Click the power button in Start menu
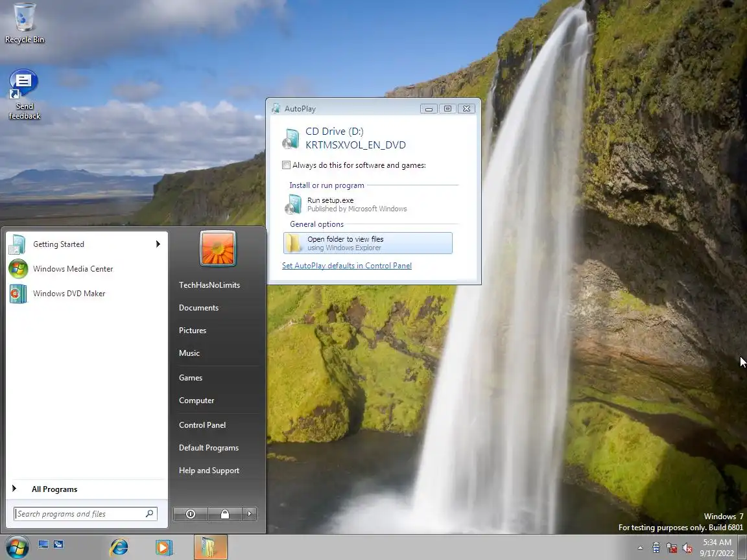747x560 pixels. (x=191, y=514)
